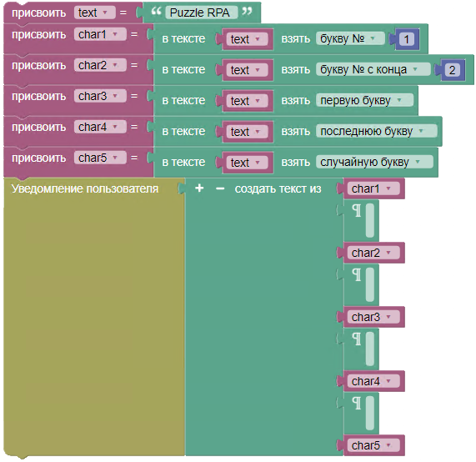Edit the number field with value 2
Image resolution: width=476 pixels, height=462 pixels.
pos(452,70)
